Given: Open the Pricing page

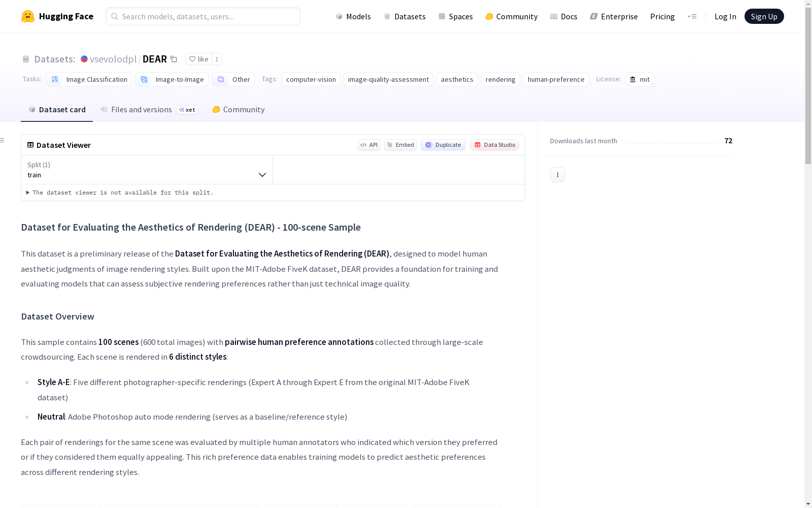Looking at the screenshot, I should (x=662, y=16).
